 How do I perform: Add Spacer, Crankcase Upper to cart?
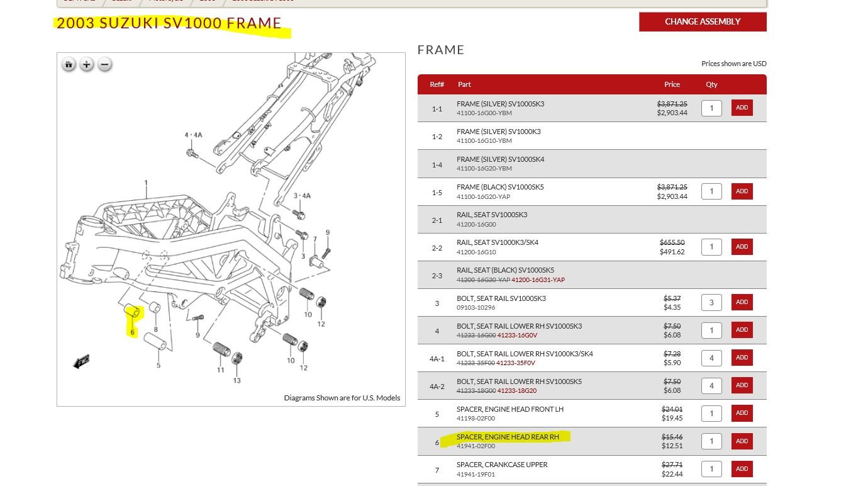(x=742, y=468)
